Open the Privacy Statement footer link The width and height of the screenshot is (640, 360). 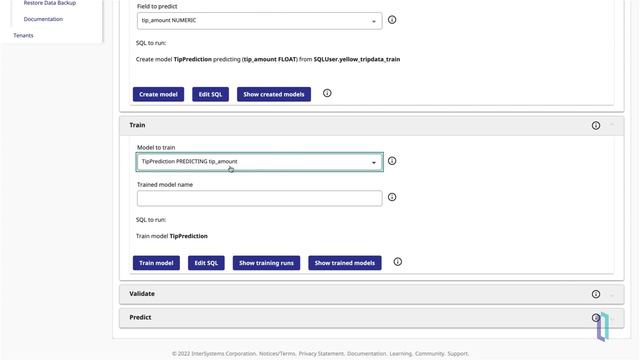click(321, 353)
